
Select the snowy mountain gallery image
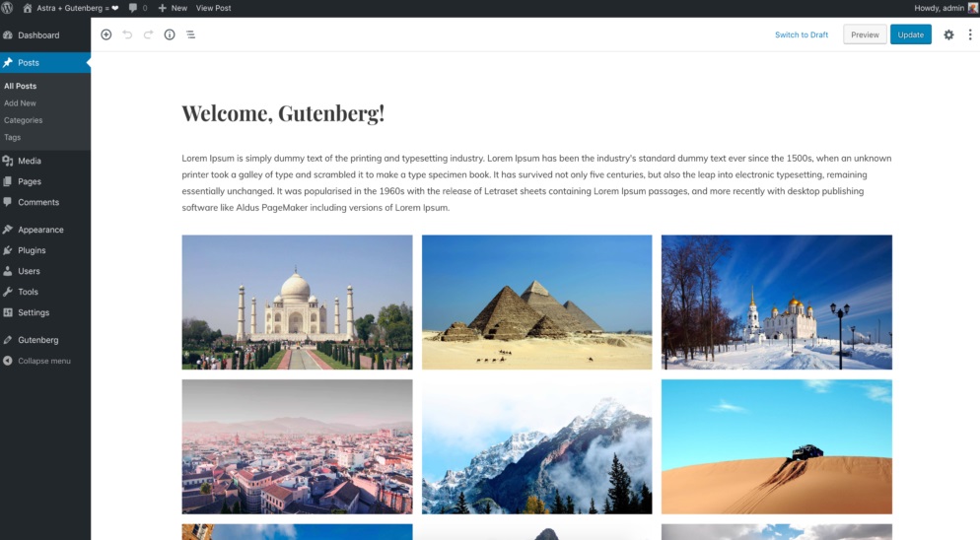tap(537, 446)
